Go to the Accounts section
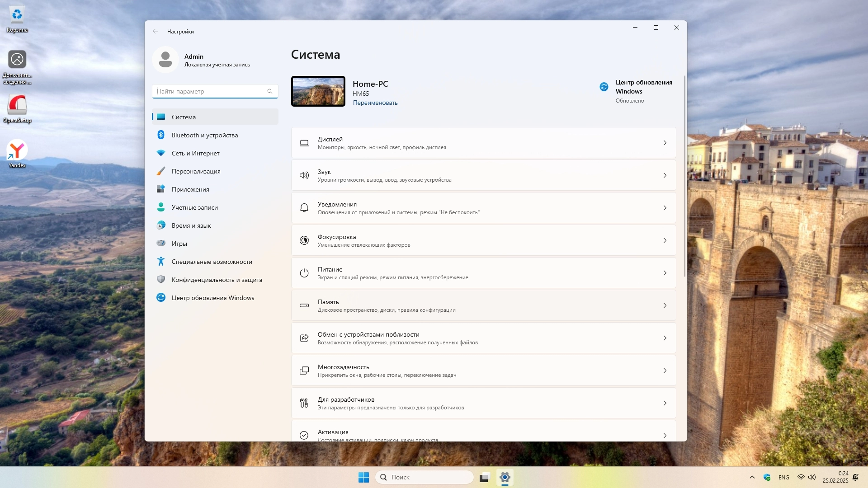Screen dimensions: 868x488 tap(195, 207)
